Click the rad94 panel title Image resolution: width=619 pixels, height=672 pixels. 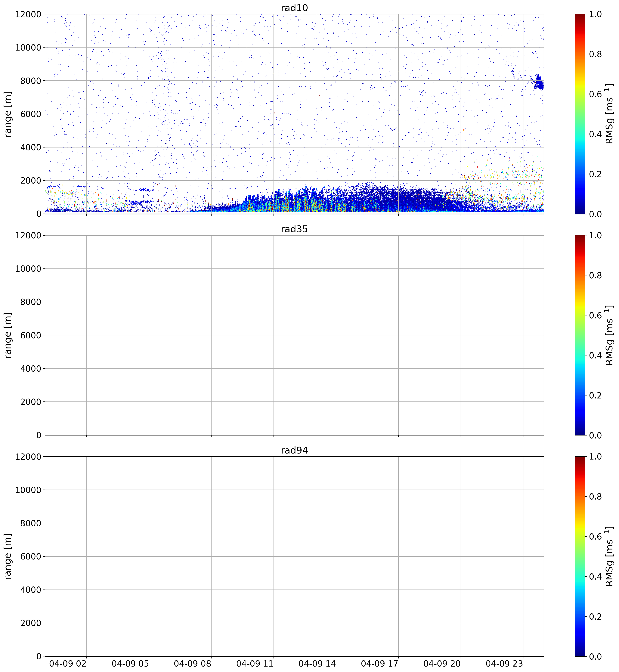coord(294,450)
